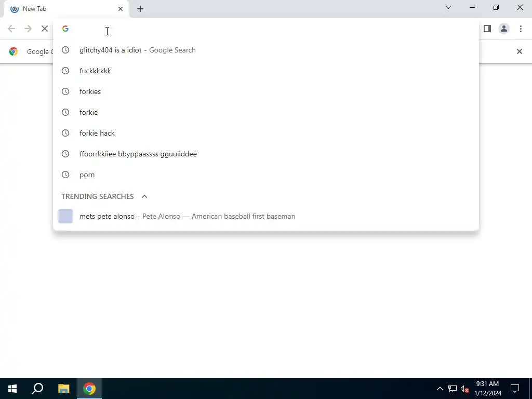Click clock icon beside 'ffoorrkkiiee bbyppaassss gguuiiddee'
The image size is (532, 399).
click(x=65, y=154)
